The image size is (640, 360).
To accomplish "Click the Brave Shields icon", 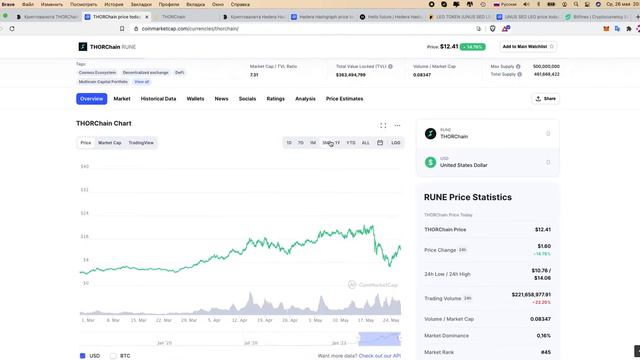I will click(493, 29).
